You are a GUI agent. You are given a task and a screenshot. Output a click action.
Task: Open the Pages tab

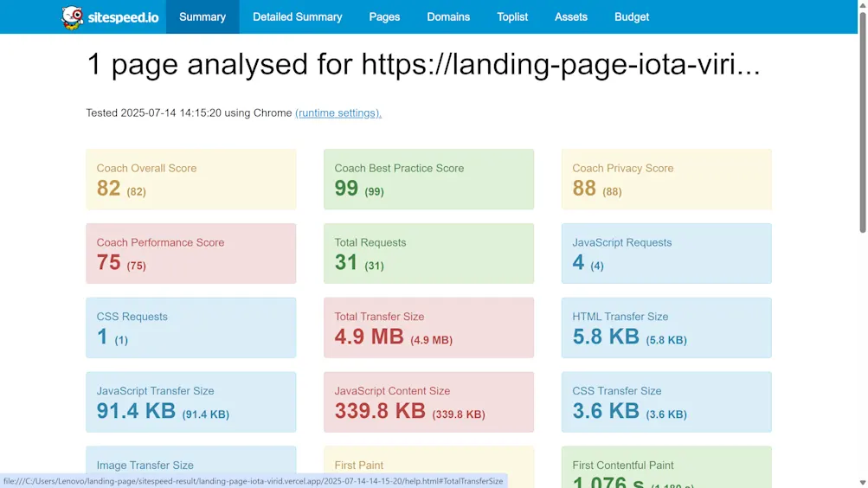(x=384, y=17)
